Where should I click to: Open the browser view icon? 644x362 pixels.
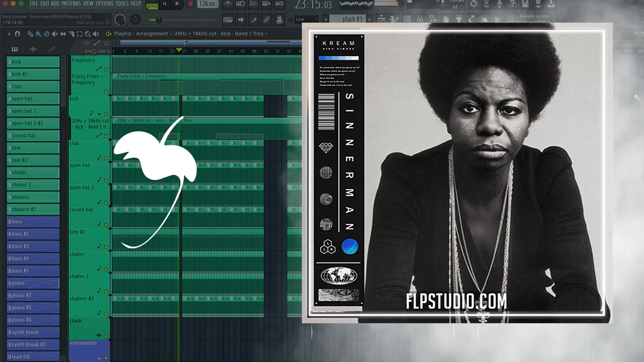pos(434,19)
